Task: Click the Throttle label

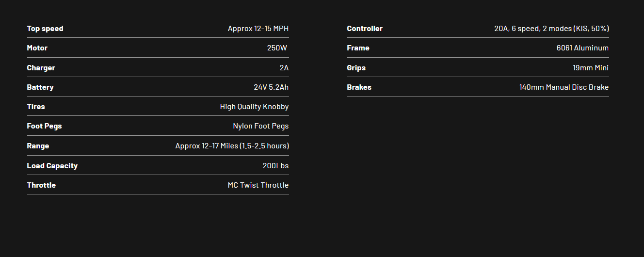Action: (x=41, y=185)
